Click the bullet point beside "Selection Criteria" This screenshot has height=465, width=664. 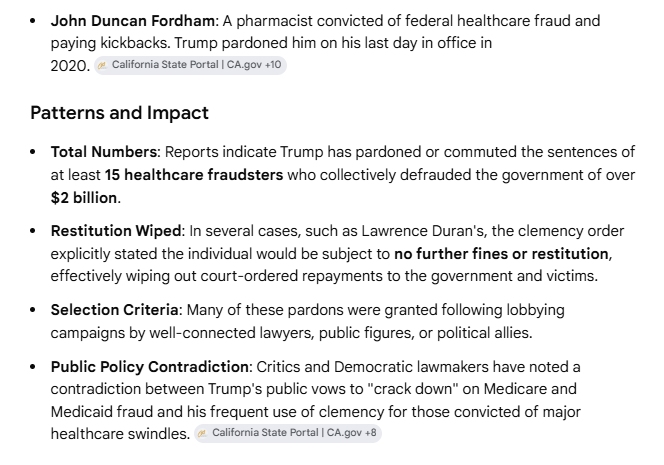[x=35, y=309]
